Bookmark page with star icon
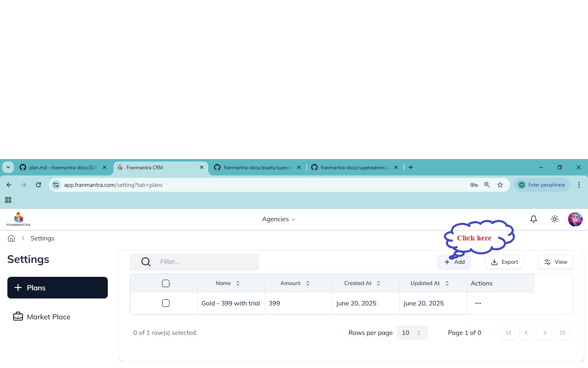588x368 pixels. pyautogui.click(x=500, y=185)
